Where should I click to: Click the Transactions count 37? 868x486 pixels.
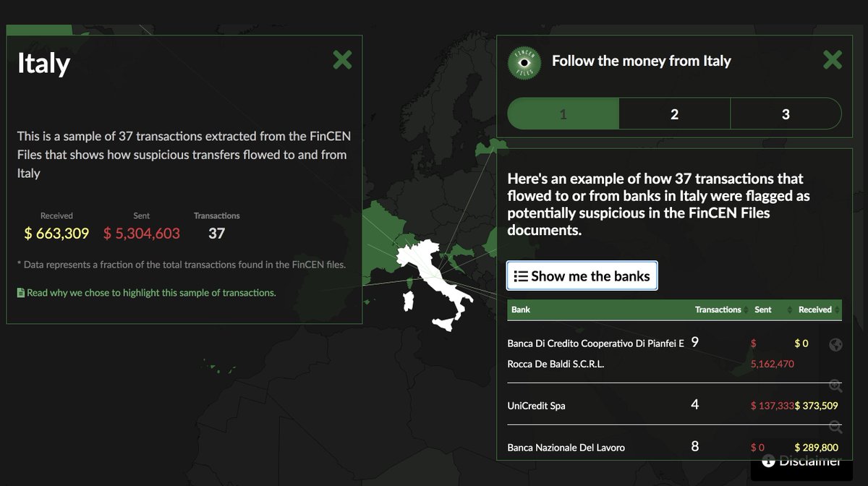pyautogui.click(x=217, y=233)
